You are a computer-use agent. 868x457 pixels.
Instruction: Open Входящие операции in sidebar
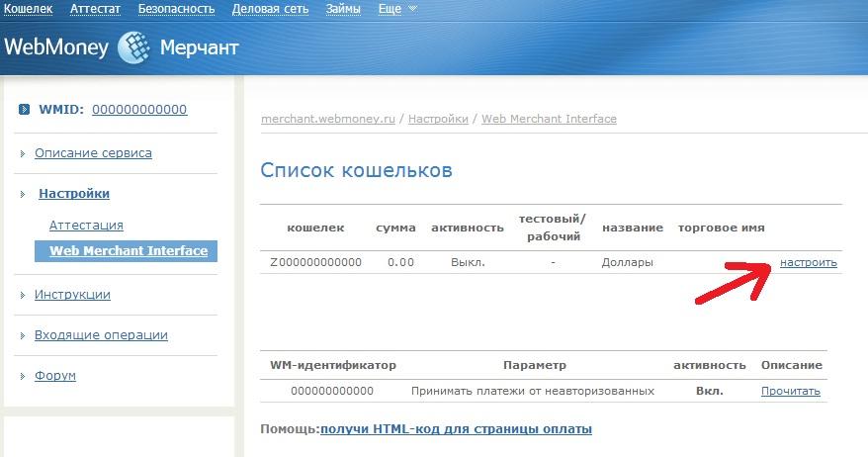click(x=101, y=334)
